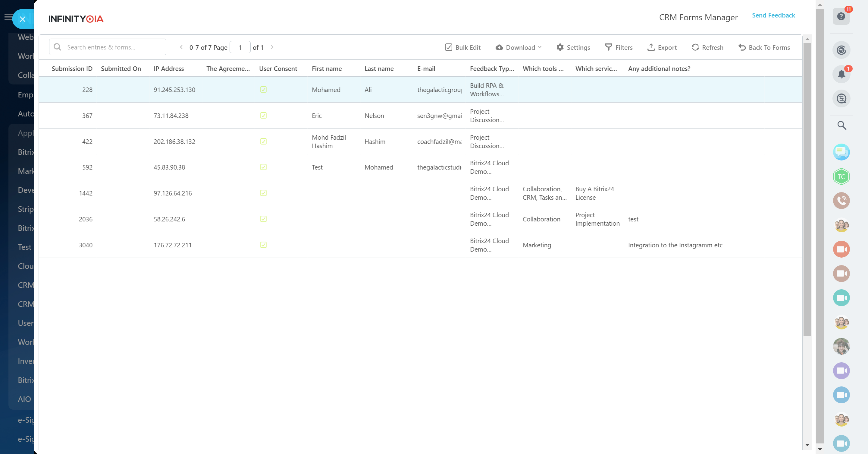
Task: Click the Feedback Type column header
Action: (492, 68)
